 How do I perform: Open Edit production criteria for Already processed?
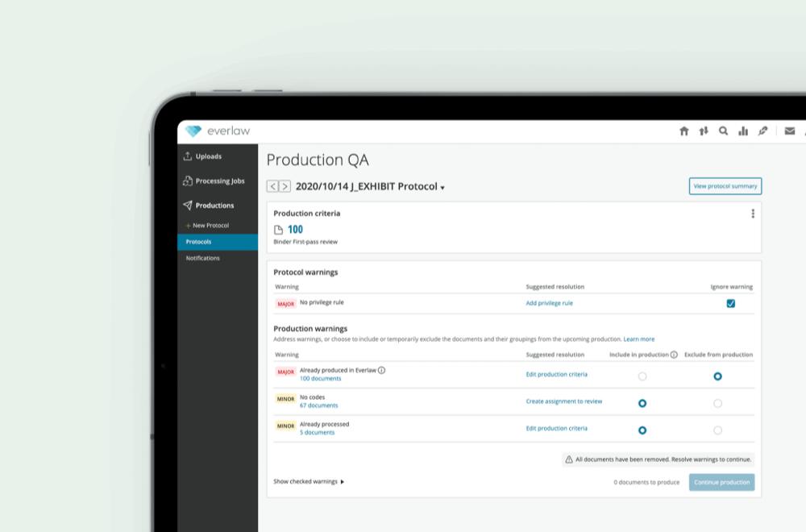(x=556, y=428)
